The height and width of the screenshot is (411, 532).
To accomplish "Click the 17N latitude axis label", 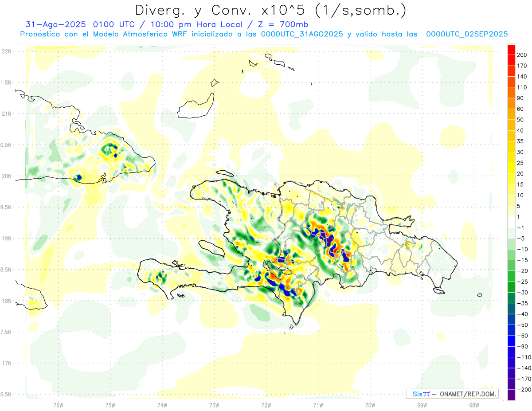I will click(6, 363).
